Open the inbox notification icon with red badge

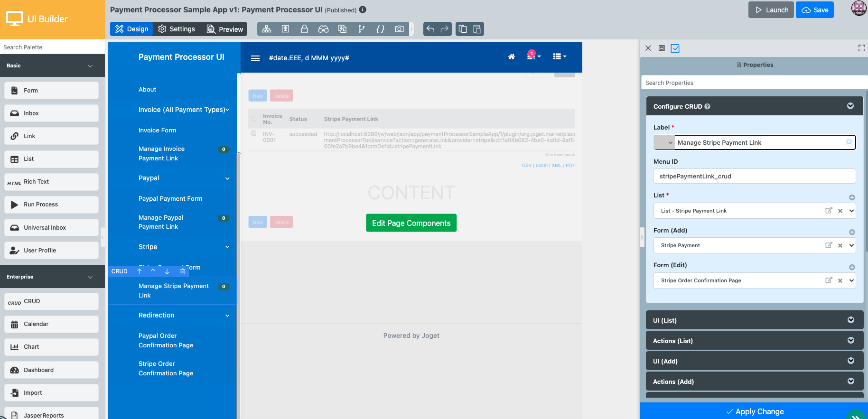(533, 56)
